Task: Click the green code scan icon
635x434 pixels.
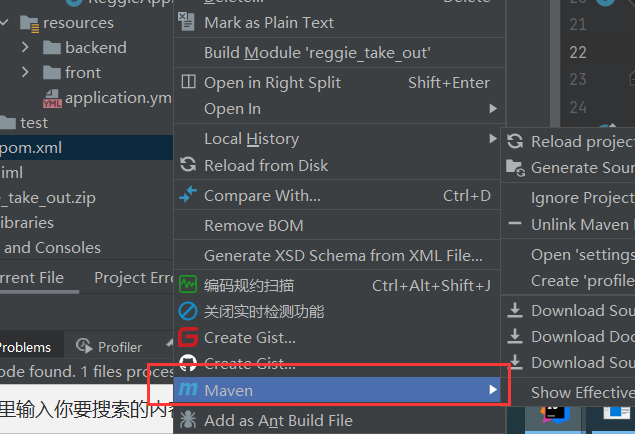Action: pos(187,286)
